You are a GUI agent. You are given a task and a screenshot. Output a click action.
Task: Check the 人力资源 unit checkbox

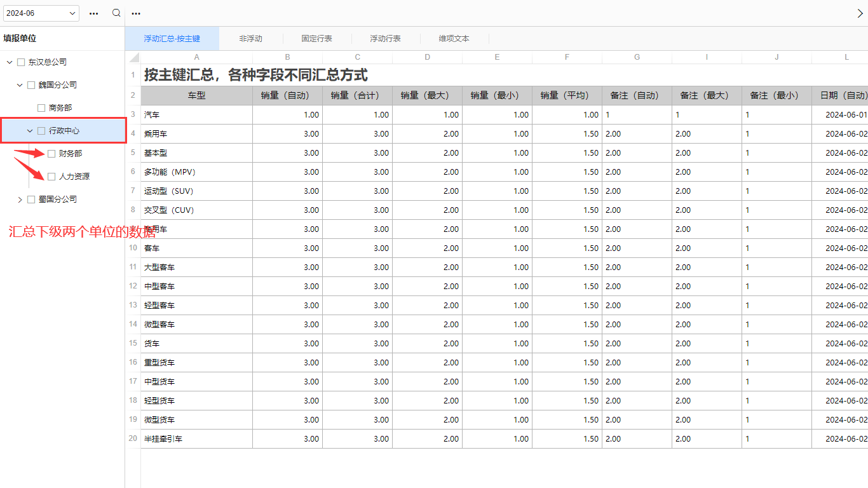pos(51,176)
